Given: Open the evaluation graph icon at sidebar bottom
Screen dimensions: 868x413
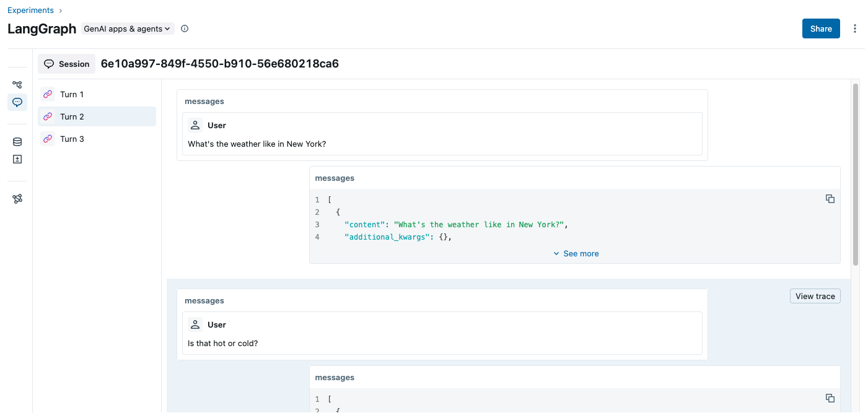Looking at the screenshot, I should [x=17, y=198].
